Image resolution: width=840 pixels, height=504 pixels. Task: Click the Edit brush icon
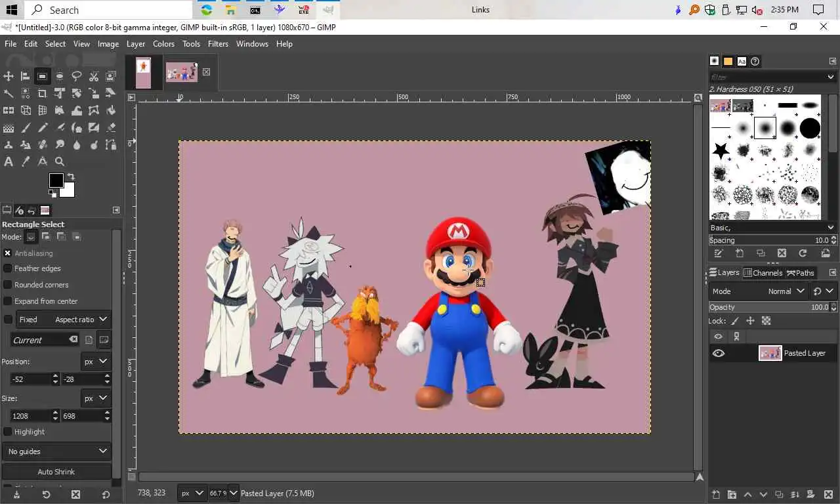[x=719, y=253]
